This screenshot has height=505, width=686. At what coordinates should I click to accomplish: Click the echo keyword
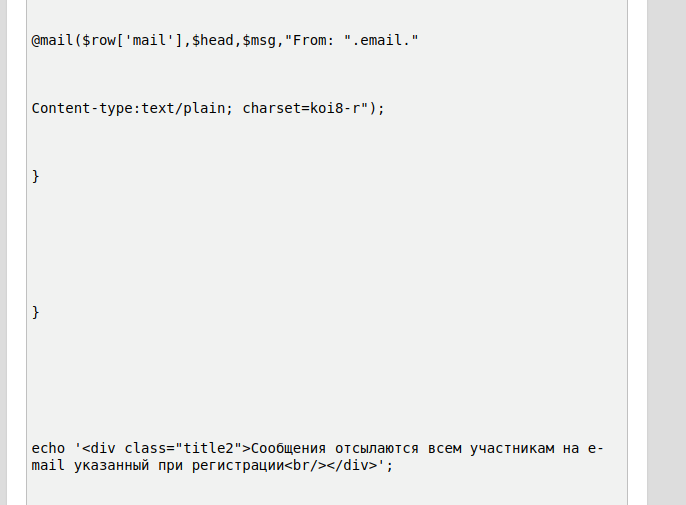coord(48,448)
